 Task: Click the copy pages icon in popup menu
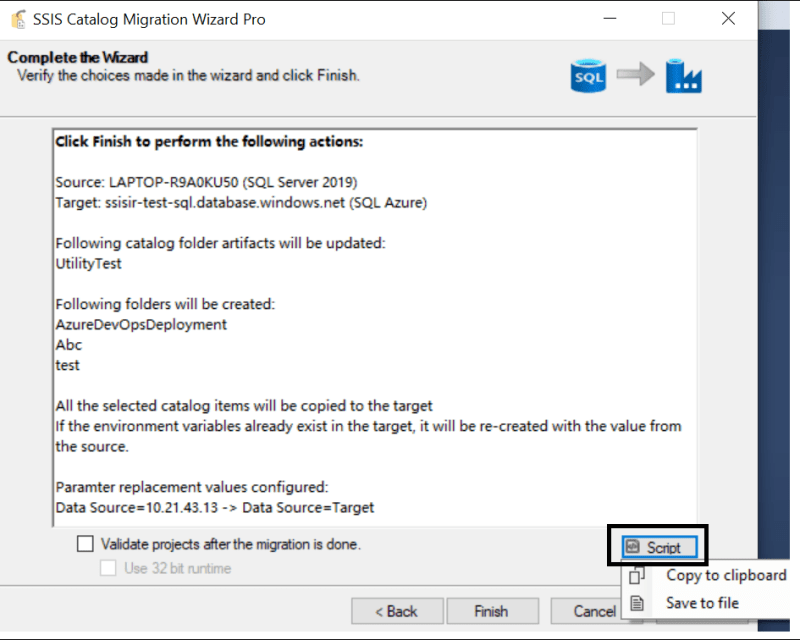(637, 575)
